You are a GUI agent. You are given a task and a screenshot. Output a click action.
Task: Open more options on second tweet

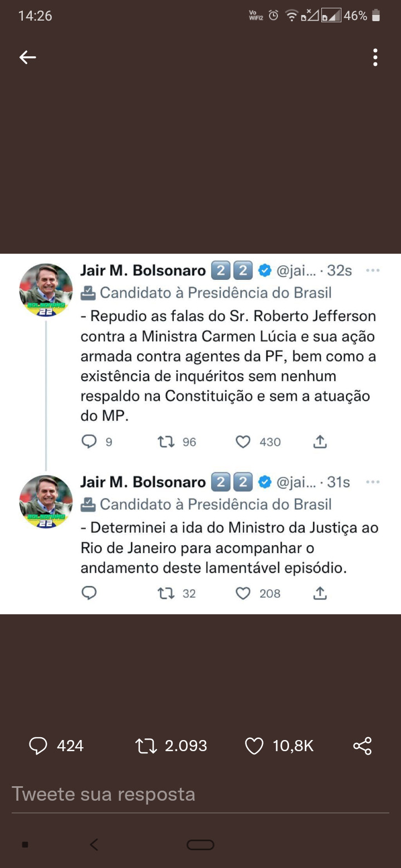[x=372, y=482]
